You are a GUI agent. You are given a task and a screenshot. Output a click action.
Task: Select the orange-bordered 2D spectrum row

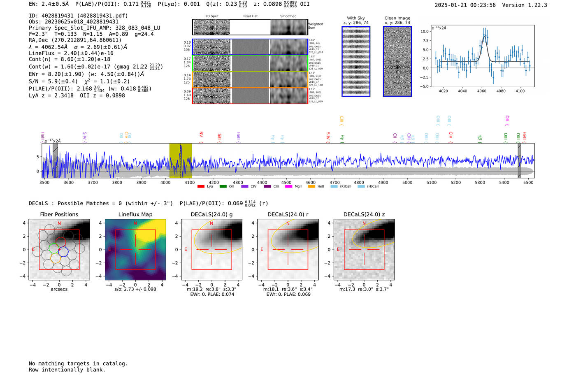(250, 79)
